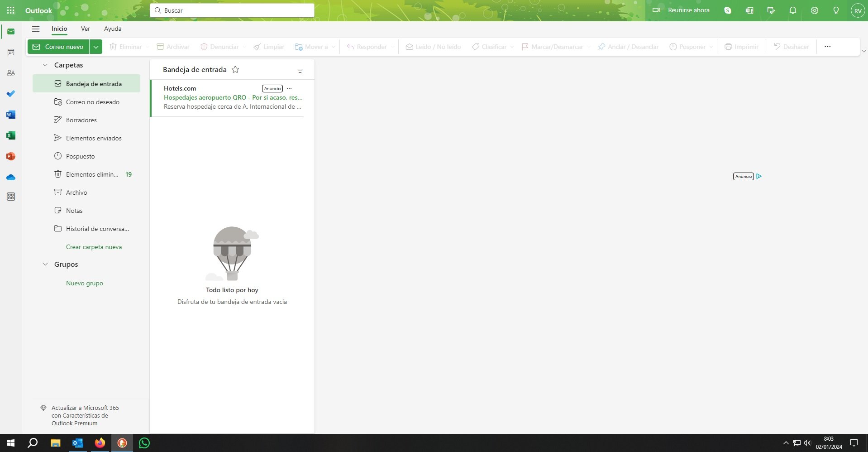
Task: Open WhatsApp from the taskbar
Action: click(x=144, y=443)
